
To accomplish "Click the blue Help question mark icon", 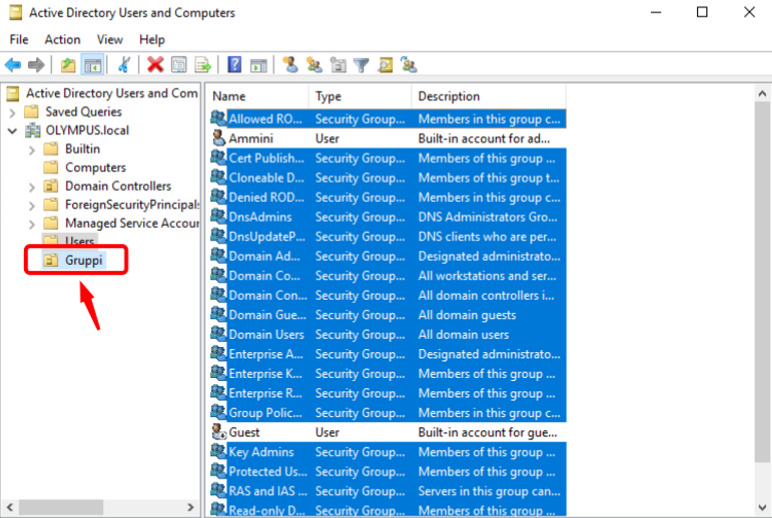I will tap(234, 65).
